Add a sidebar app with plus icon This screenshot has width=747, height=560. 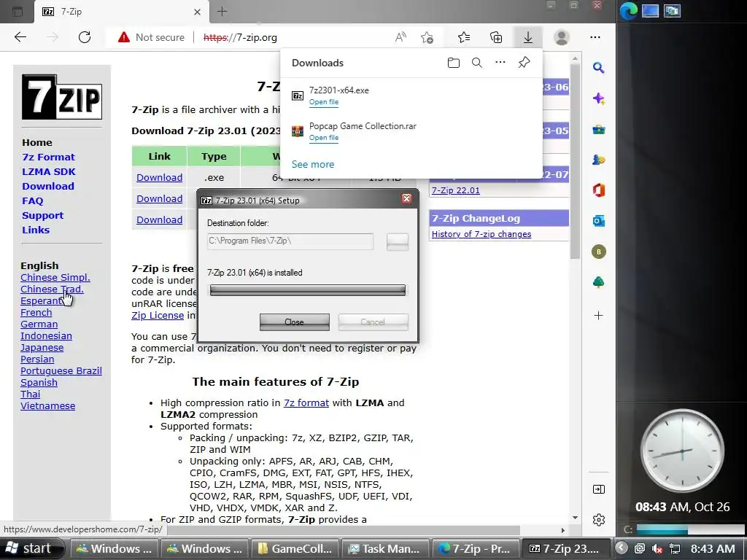click(x=599, y=315)
